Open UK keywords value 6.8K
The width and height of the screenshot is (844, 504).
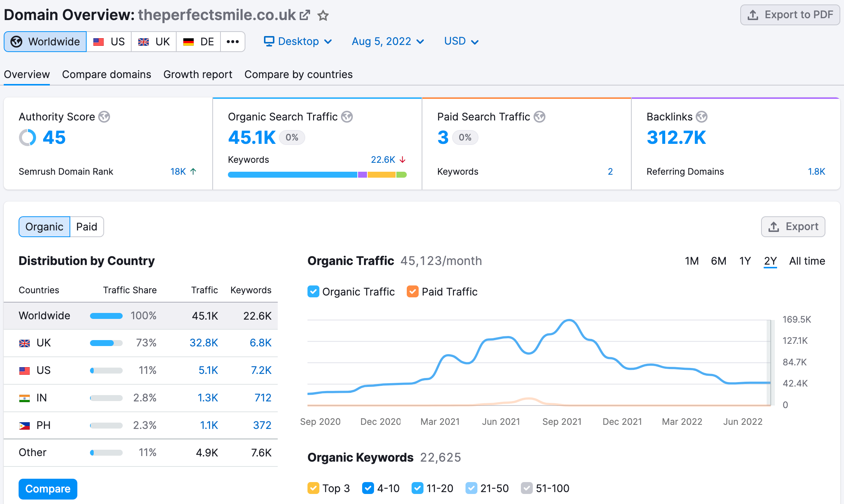pyautogui.click(x=261, y=343)
